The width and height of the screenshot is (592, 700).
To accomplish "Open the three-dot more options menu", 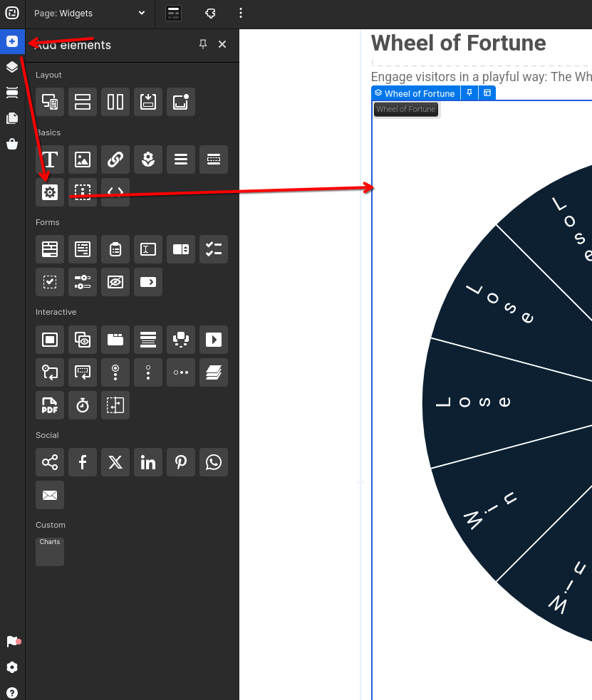I will click(241, 13).
